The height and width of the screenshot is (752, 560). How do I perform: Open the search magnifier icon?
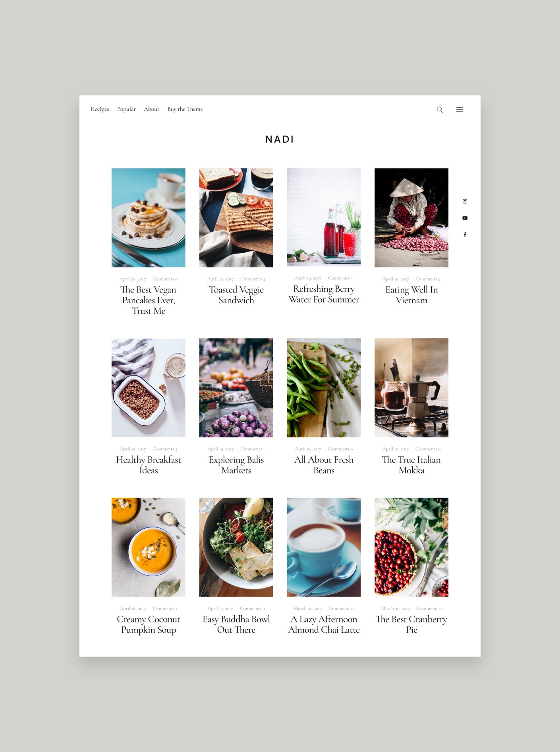440,110
